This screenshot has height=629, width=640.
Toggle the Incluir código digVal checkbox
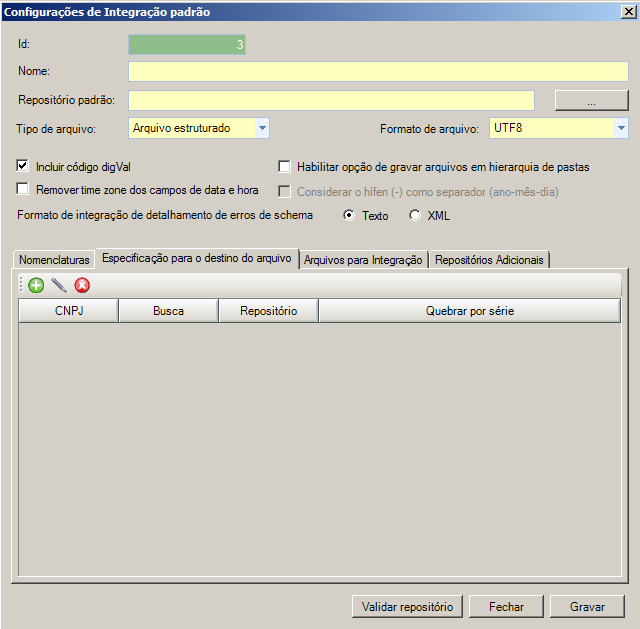tap(22, 166)
